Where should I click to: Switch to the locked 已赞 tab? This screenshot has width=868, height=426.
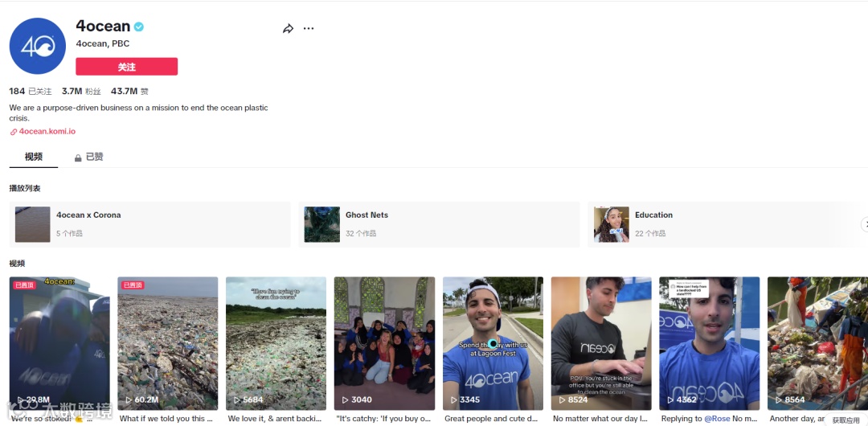[88, 157]
